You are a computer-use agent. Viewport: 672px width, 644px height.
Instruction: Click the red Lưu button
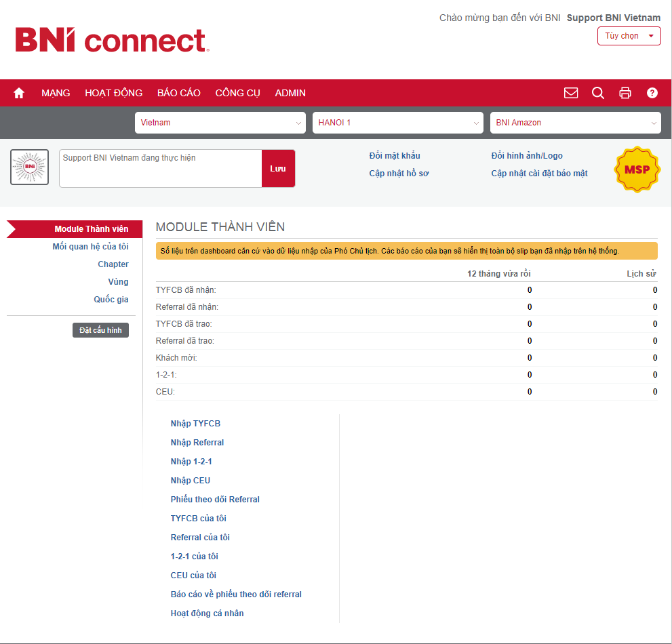pyautogui.click(x=278, y=168)
